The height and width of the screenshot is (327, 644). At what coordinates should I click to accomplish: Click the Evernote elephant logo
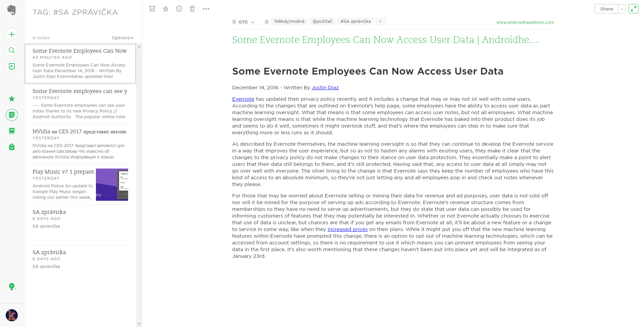pyautogui.click(x=12, y=10)
